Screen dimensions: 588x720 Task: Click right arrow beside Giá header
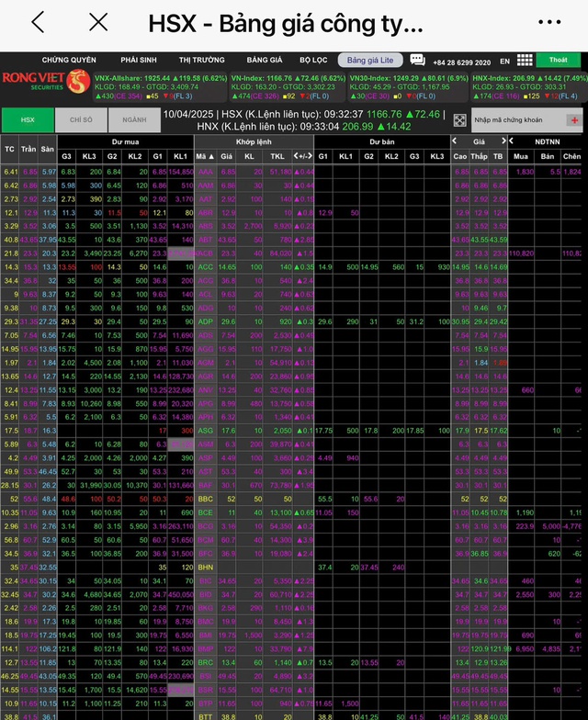[503, 141]
